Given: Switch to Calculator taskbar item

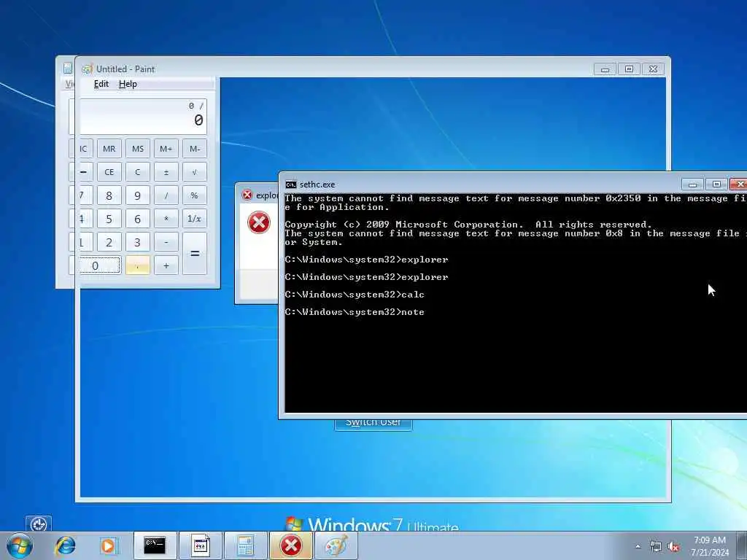Looking at the screenshot, I should 245,545.
